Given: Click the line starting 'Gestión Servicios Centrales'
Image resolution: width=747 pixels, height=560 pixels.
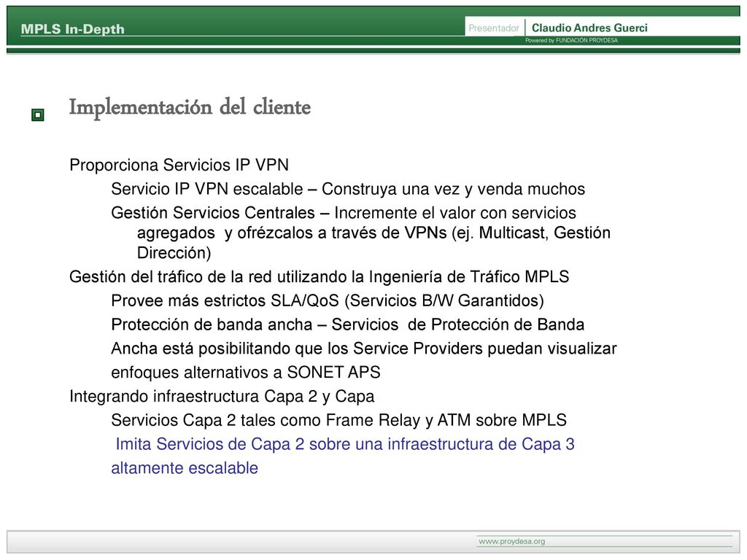Looking at the screenshot, I should pyautogui.click(x=344, y=212).
